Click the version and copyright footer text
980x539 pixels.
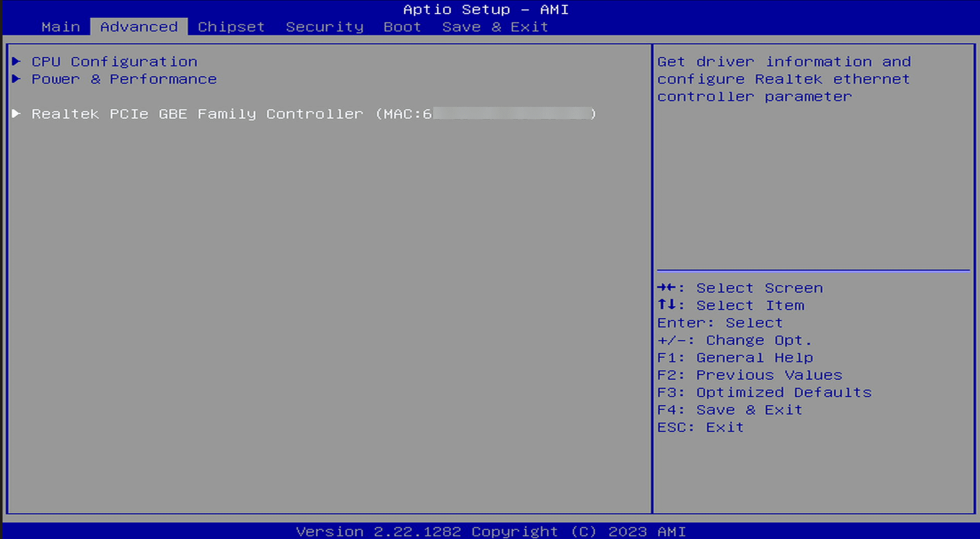click(x=491, y=531)
